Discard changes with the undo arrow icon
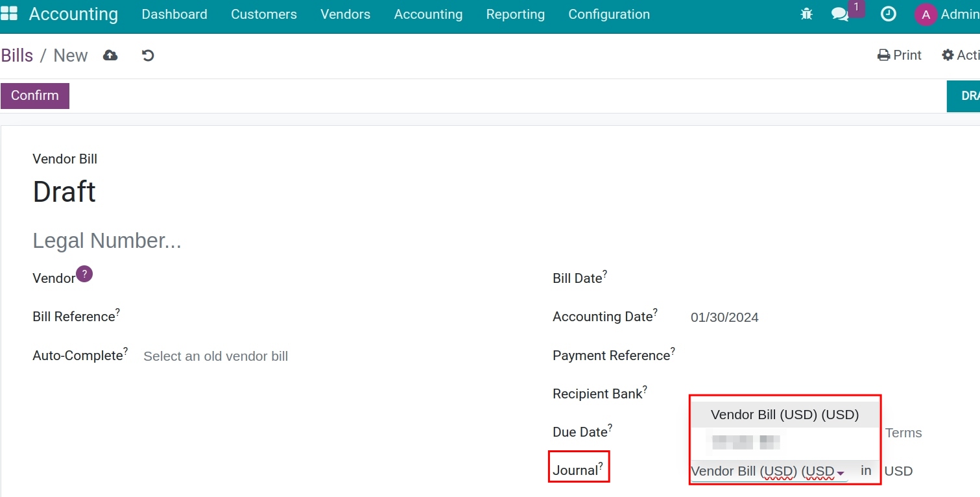 148,55
